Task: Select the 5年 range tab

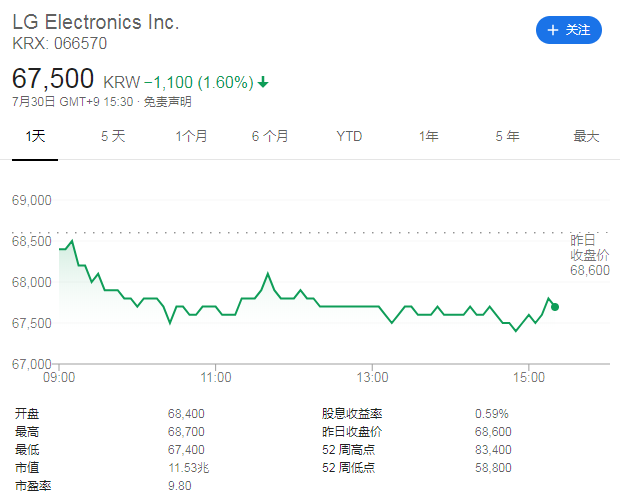Action: pos(507,136)
